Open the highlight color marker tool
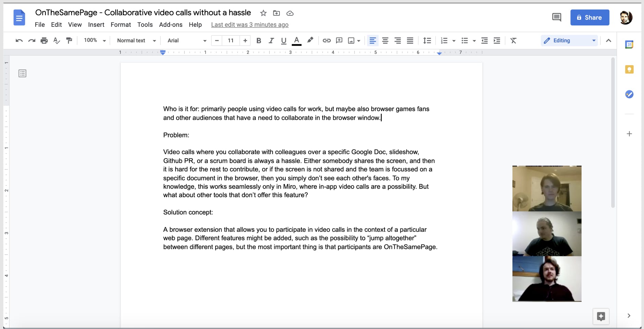The width and height of the screenshot is (644, 329). click(310, 40)
